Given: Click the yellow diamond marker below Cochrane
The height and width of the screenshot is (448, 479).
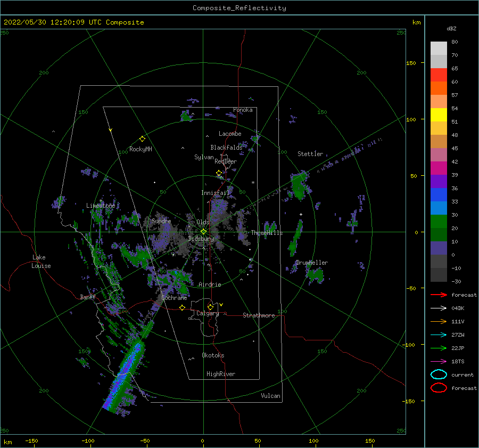Looking at the screenshot, I should (x=182, y=307).
